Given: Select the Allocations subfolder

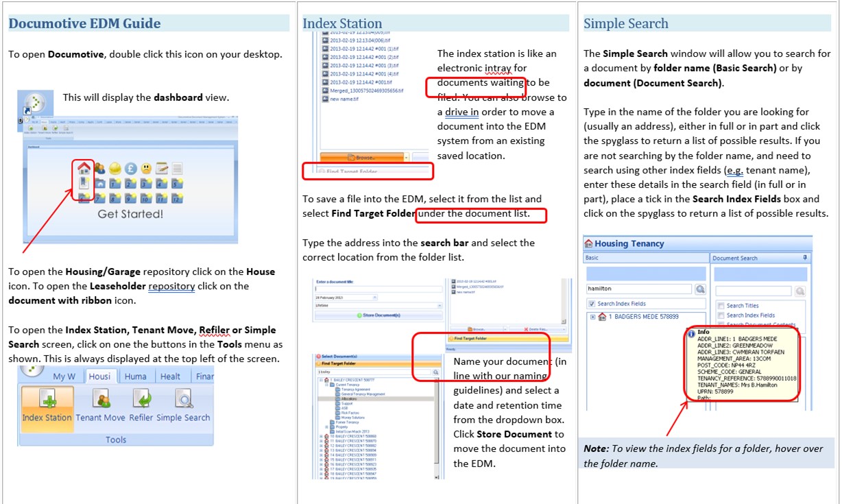Looking at the screenshot, I should pyautogui.click(x=347, y=399).
